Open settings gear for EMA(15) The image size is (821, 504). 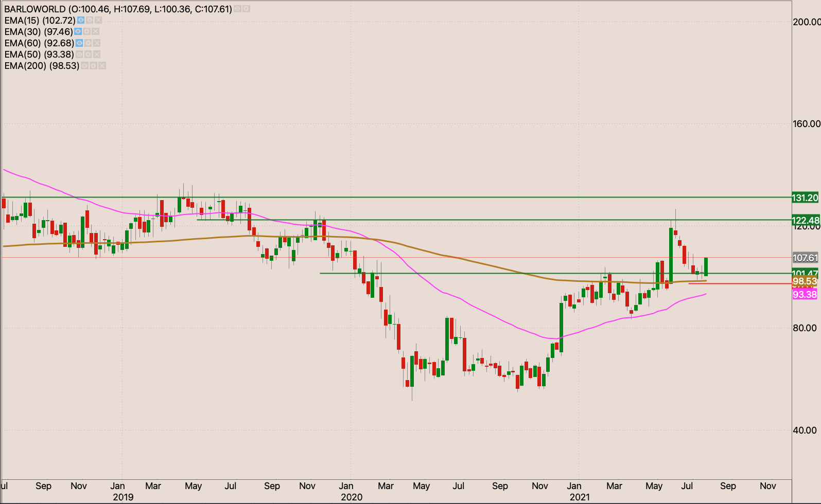pos(90,21)
